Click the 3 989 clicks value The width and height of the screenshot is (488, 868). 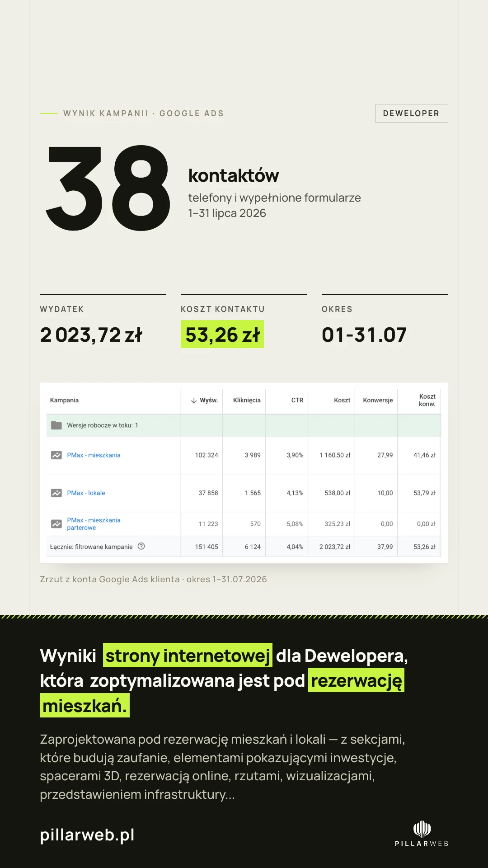tap(253, 455)
